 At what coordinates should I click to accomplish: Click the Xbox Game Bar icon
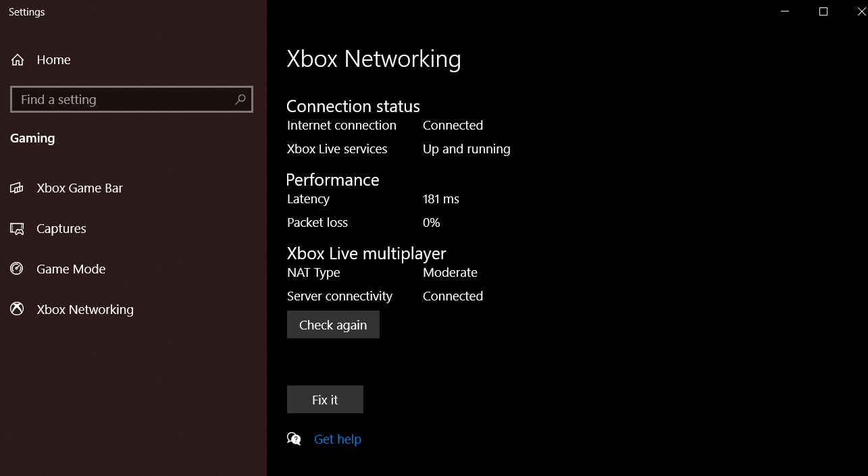pos(17,188)
